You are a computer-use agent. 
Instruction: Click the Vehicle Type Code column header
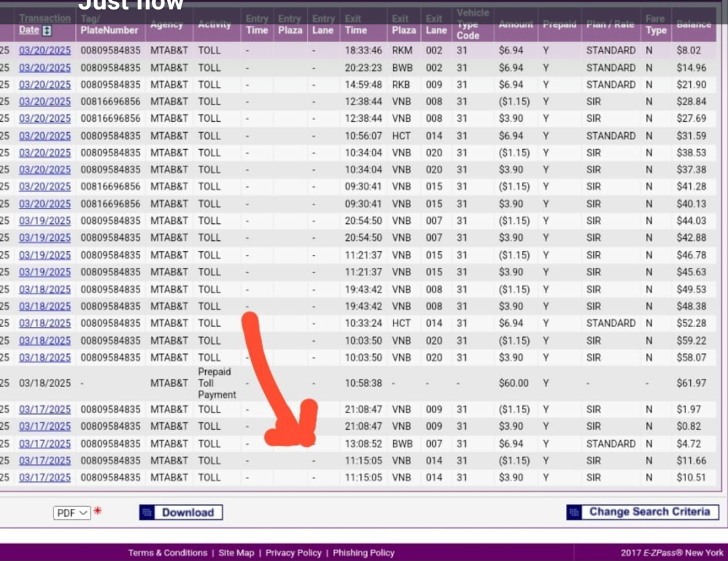click(473, 24)
